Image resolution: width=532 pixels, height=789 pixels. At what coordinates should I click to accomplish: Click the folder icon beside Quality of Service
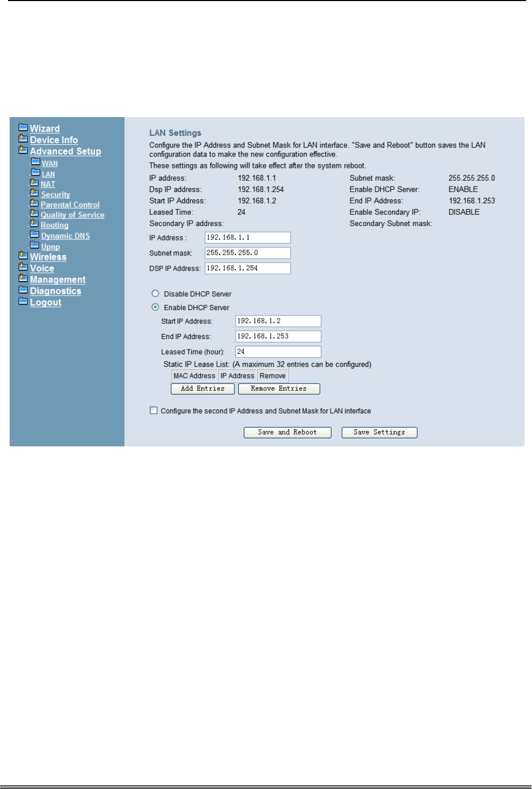pos(34,213)
